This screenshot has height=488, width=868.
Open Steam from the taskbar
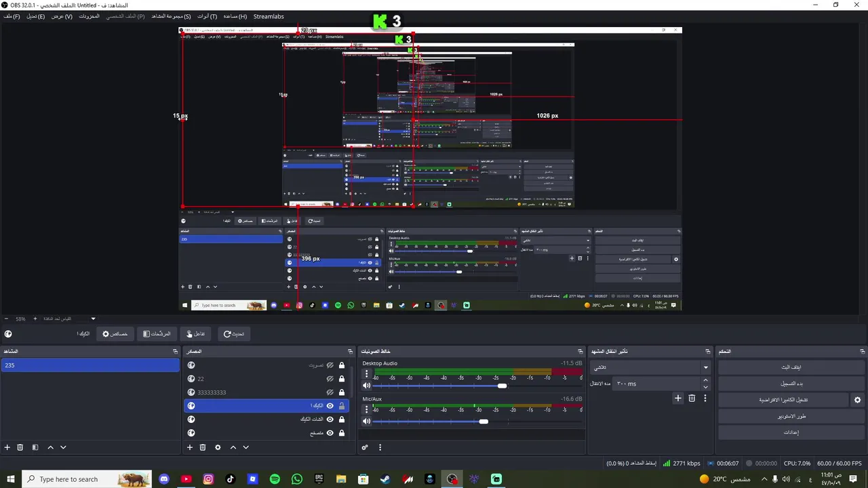(x=385, y=479)
